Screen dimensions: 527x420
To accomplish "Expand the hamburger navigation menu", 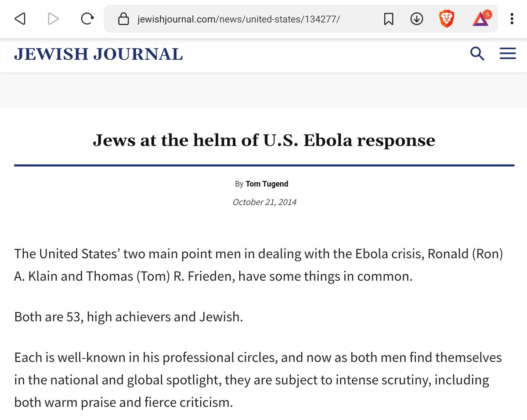I will tap(508, 54).
